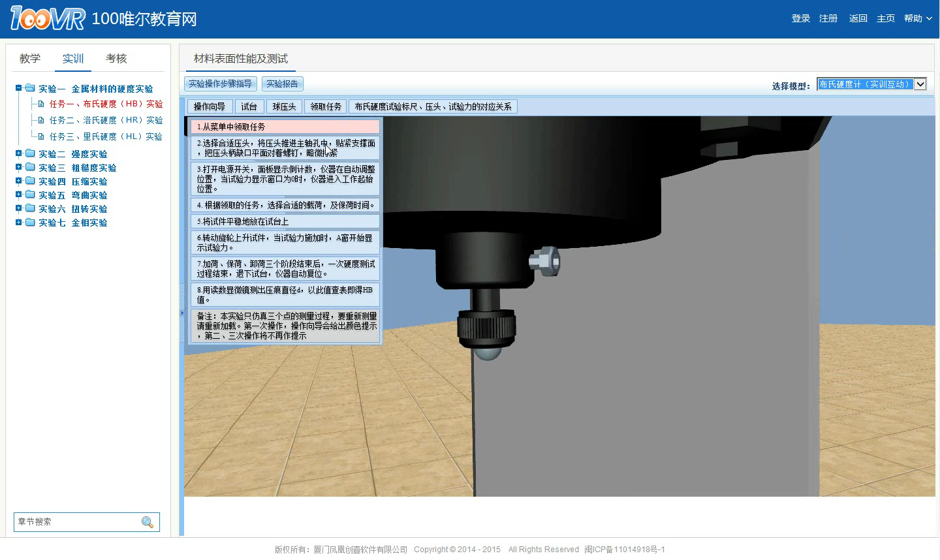Click the 实验二 强度实验 folder icon

tap(30, 154)
